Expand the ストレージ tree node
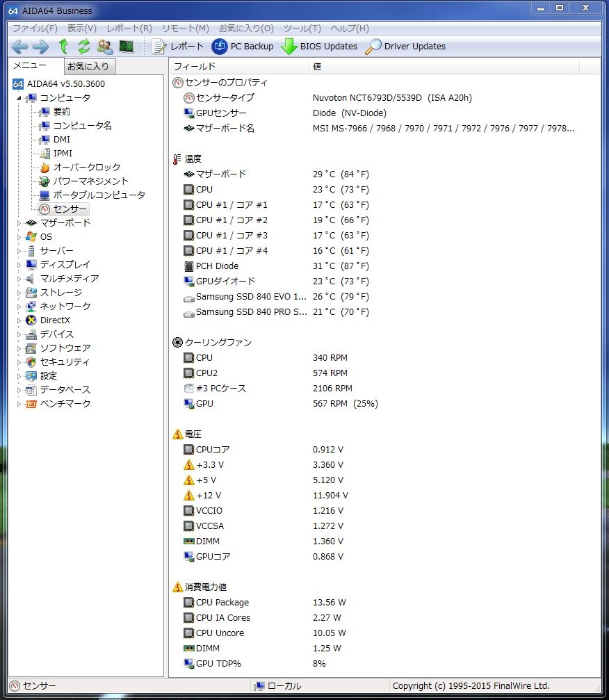 [x=19, y=293]
